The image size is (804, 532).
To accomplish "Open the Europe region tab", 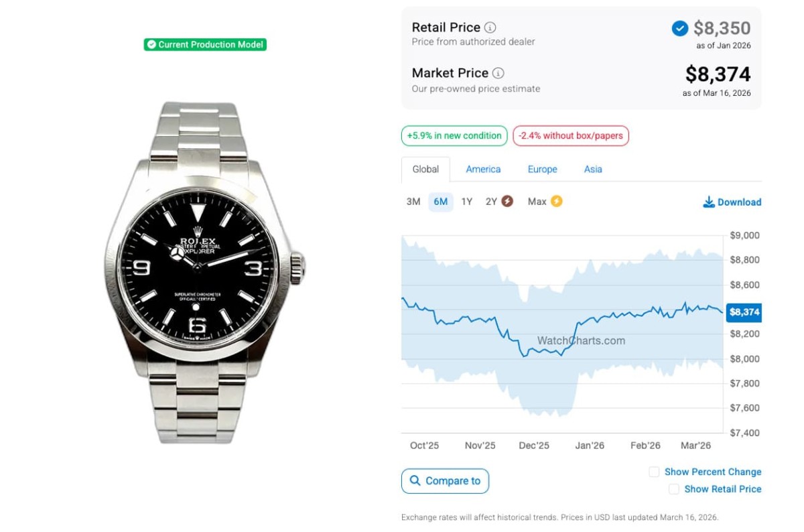I will pos(542,170).
